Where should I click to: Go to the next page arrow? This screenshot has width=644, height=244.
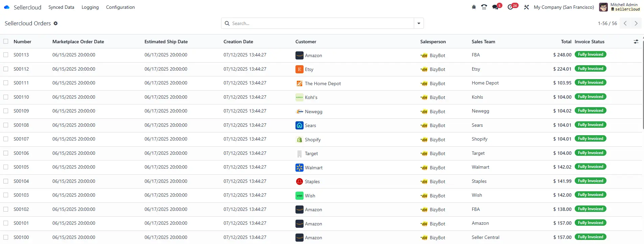(636, 23)
